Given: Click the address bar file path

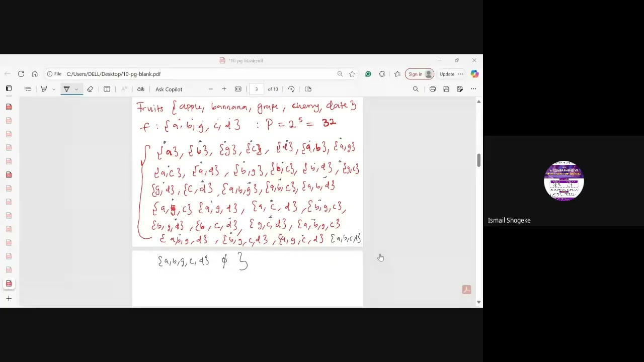Looking at the screenshot, I should 114,74.
